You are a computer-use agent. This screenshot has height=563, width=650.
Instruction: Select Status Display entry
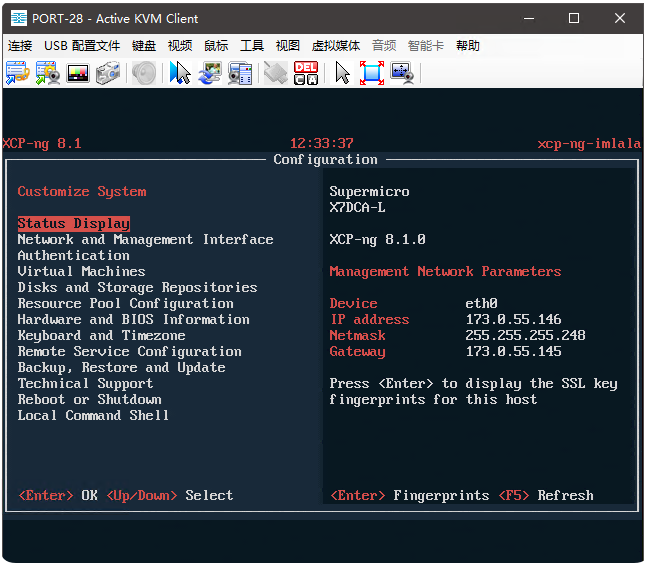[74, 223]
